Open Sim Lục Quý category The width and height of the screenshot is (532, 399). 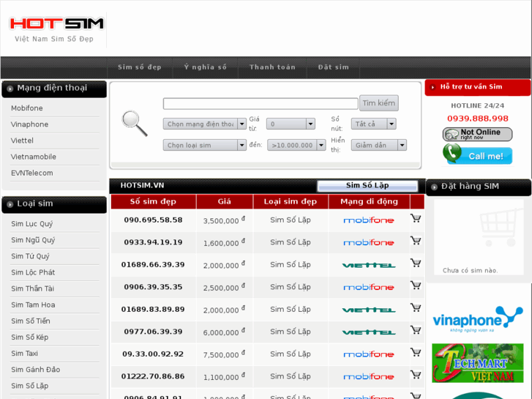point(32,224)
